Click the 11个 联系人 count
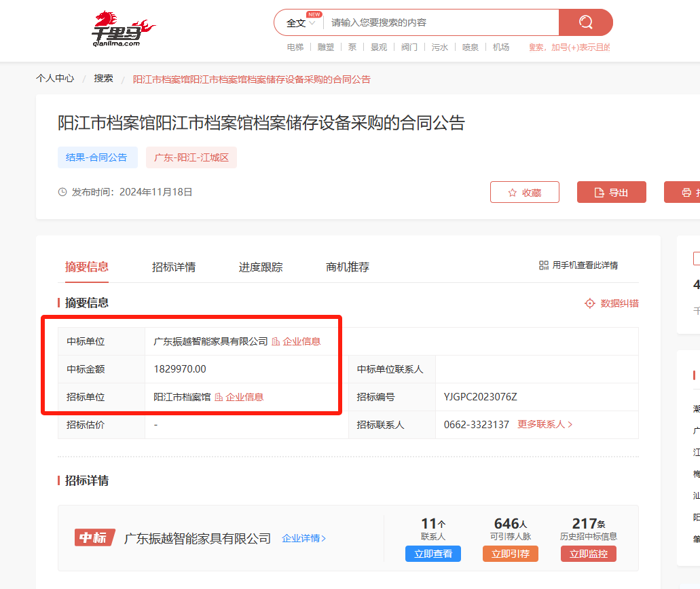The height and width of the screenshot is (589, 700). coord(433,524)
